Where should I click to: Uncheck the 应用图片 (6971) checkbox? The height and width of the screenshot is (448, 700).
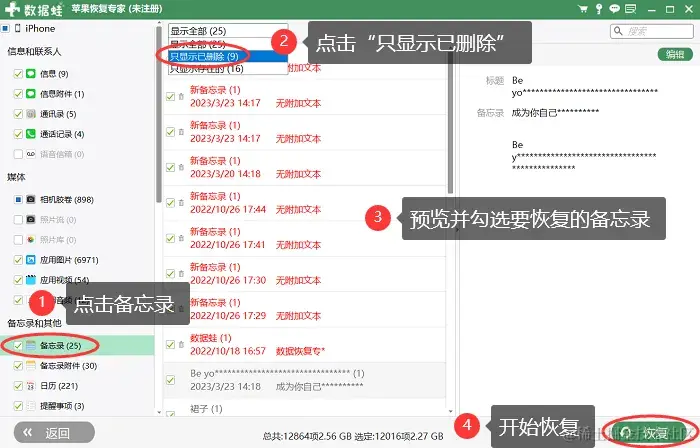pyautogui.click(x=18, y=260)
